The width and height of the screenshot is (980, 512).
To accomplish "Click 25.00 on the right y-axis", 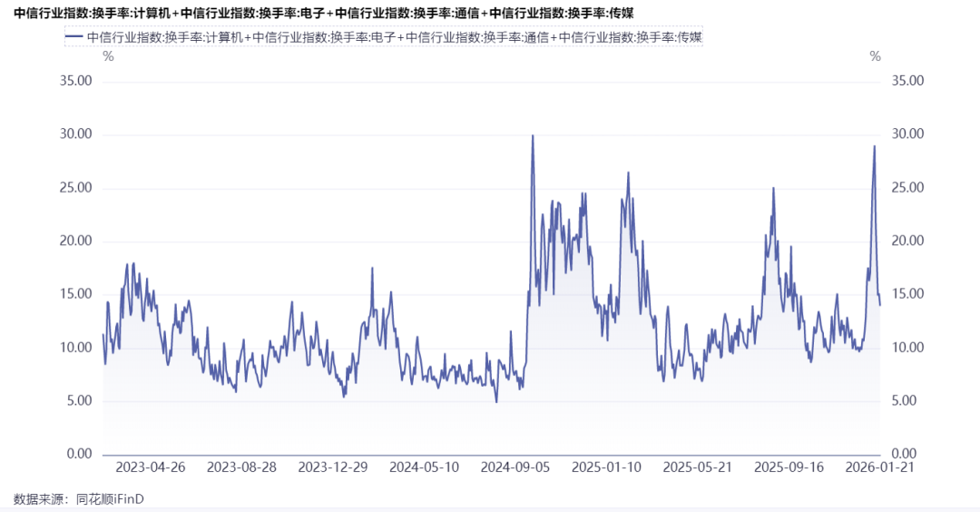I will coord(907,188).
